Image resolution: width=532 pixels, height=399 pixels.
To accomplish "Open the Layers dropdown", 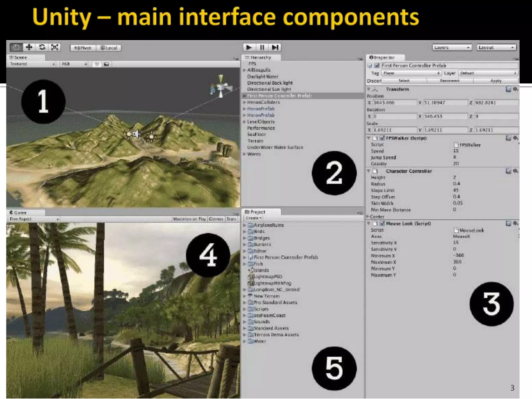I will (x=452, y=48).
